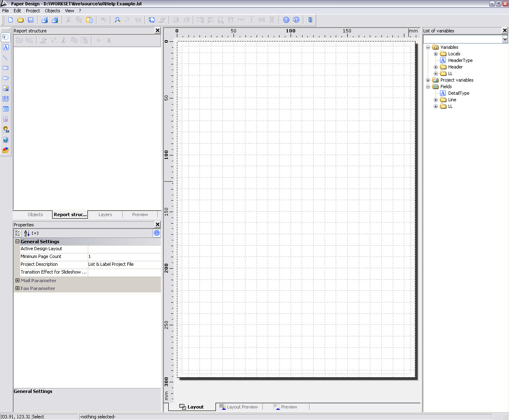Image resolution: width=509 pixels, height=420 pixels.
Task: Expand Project variables node
Action: click(428, 80)
